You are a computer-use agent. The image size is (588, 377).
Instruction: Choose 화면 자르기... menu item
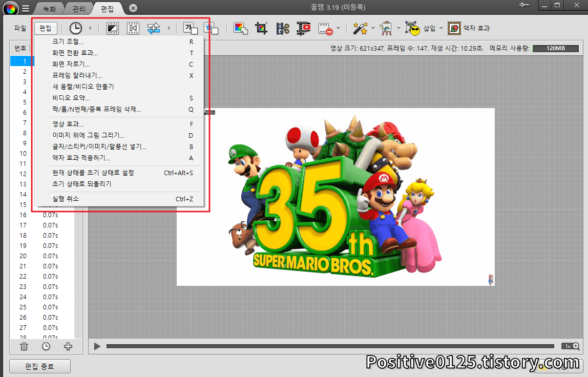point(119,64)
